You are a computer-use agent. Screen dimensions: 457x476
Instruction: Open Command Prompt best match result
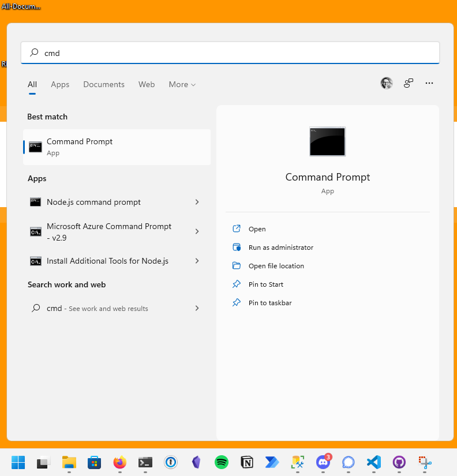click(x=115, y=147)
